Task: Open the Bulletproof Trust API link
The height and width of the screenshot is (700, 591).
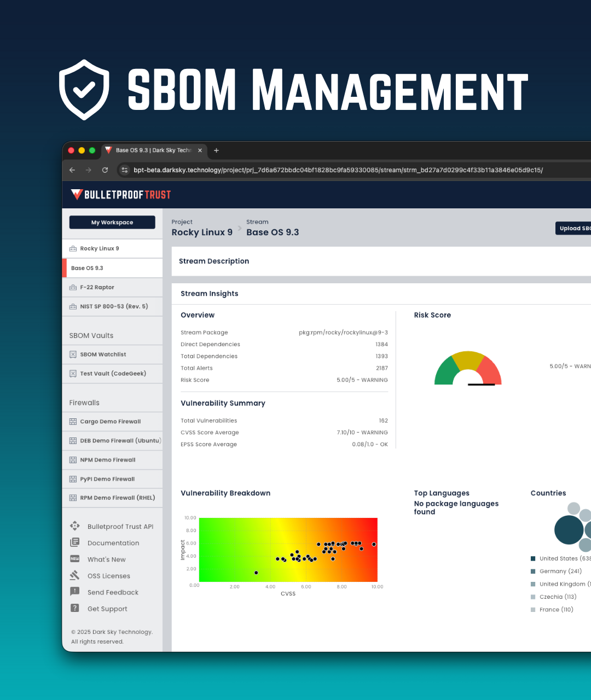Action: [x=120, y=527]
